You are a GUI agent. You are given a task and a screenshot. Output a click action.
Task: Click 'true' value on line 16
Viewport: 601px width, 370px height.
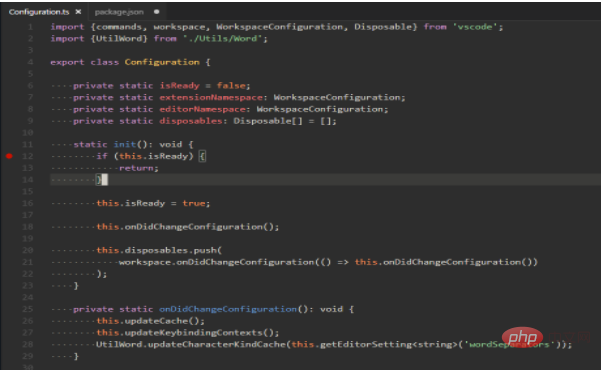pos(194,203)
